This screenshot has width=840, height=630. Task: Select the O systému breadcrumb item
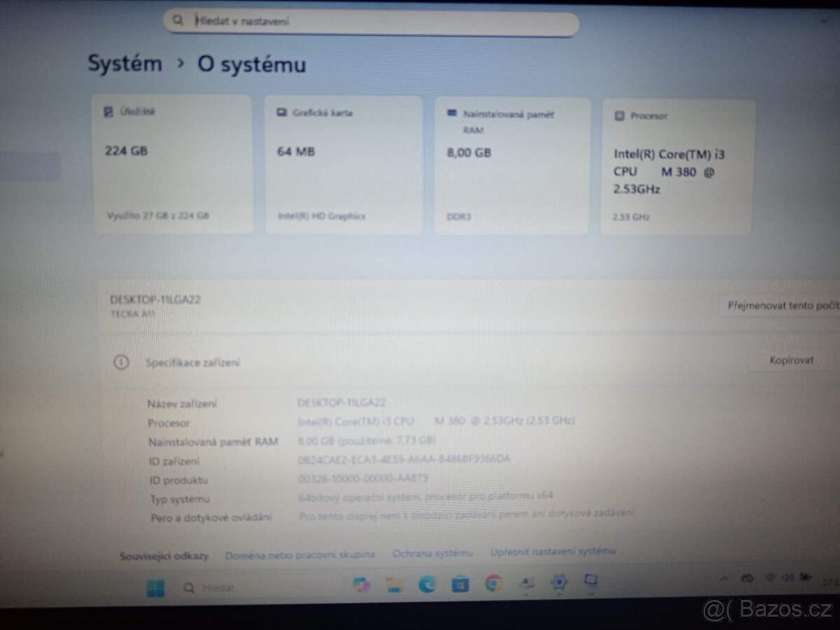[x=252, y=64]
